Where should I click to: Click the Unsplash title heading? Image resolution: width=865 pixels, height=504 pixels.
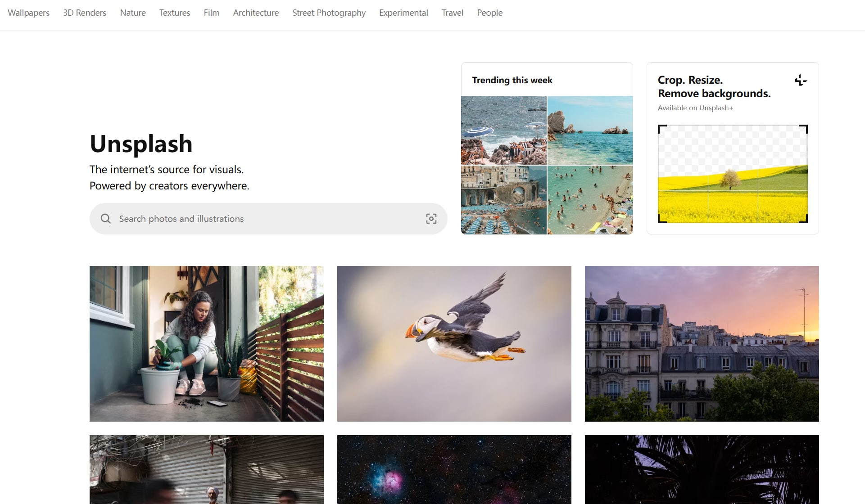[x=141, y=144]
